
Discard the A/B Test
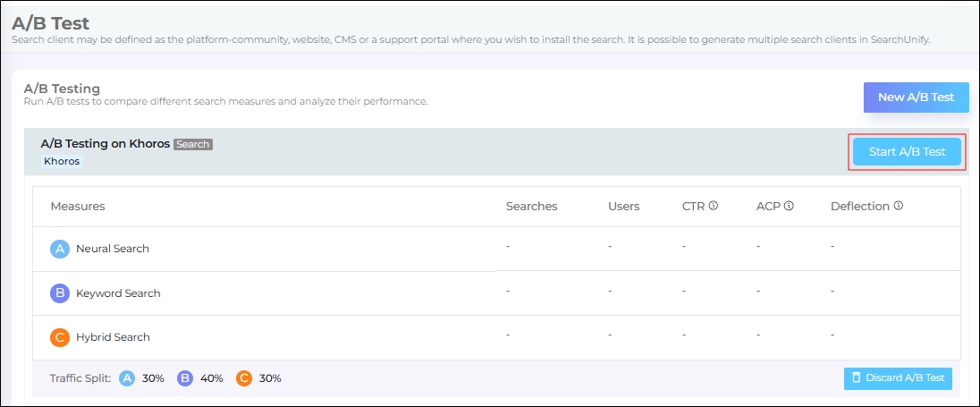(x=898, y=378)
